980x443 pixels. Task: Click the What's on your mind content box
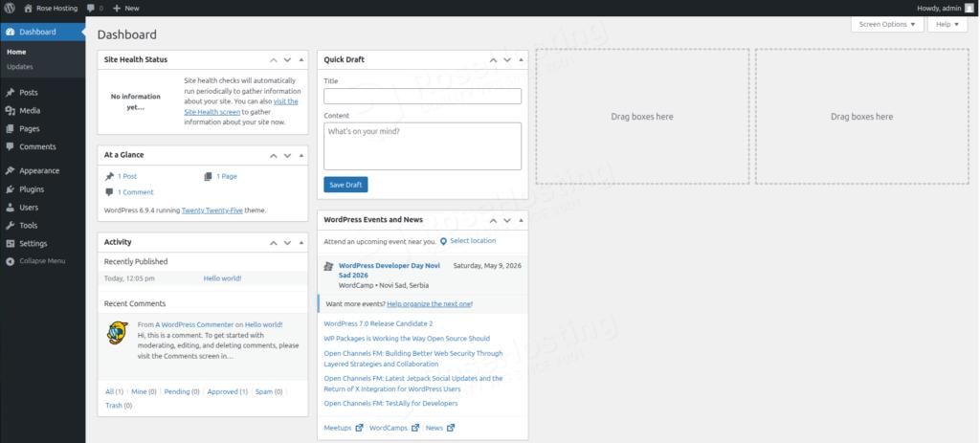pos(422,146)
